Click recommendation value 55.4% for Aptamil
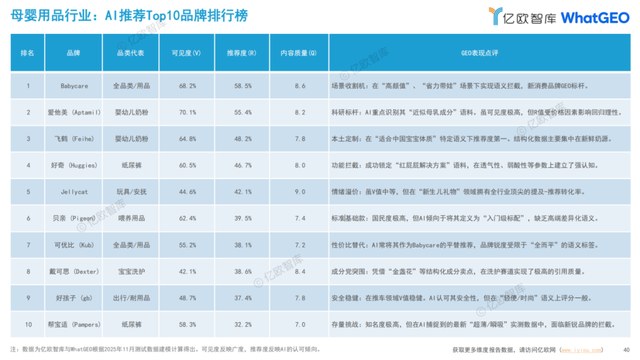Image resolution: width=640 pixels, height=360 pixels. (x=243, y=112)
